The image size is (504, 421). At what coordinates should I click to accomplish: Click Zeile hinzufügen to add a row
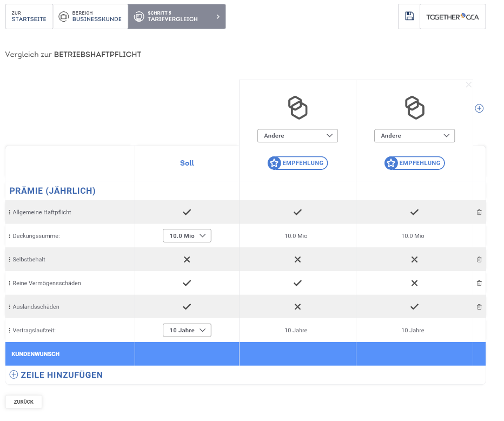pyautogui.click(x=56, y=375)
